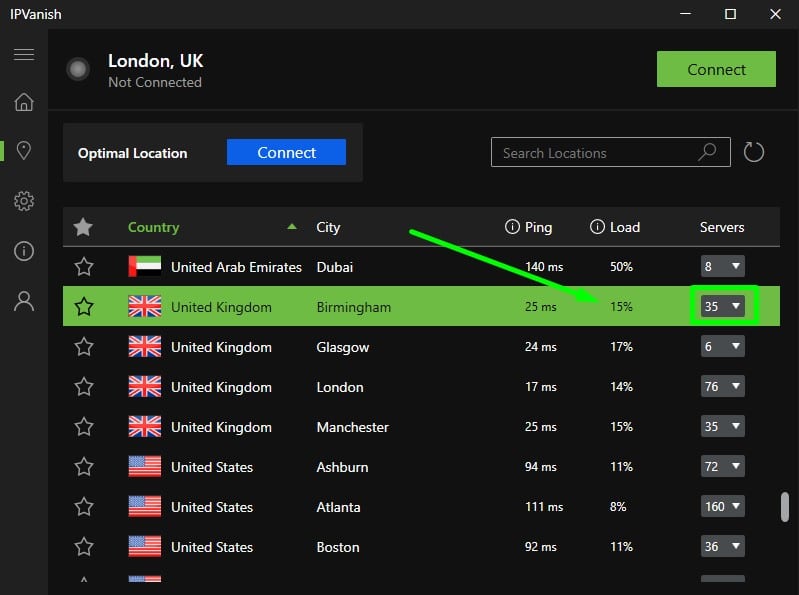This screenshot has height=595, width=799.
Task: Click the UK flag in Glasgow row
Action: (145, 346)
